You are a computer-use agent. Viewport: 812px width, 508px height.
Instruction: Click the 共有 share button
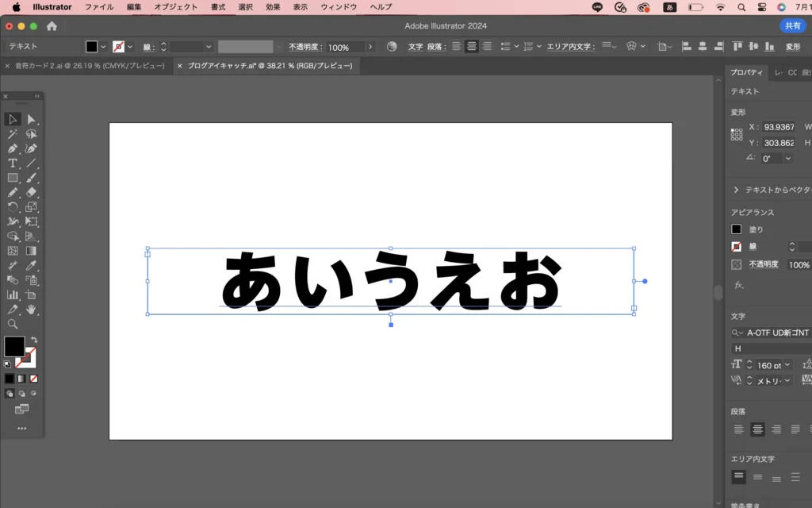tap(792, 25)
